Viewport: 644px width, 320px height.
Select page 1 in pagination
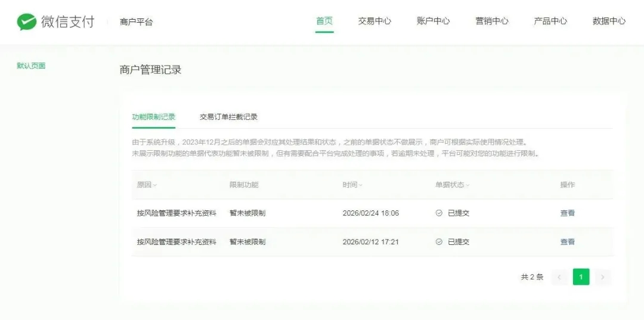point(581,277)
